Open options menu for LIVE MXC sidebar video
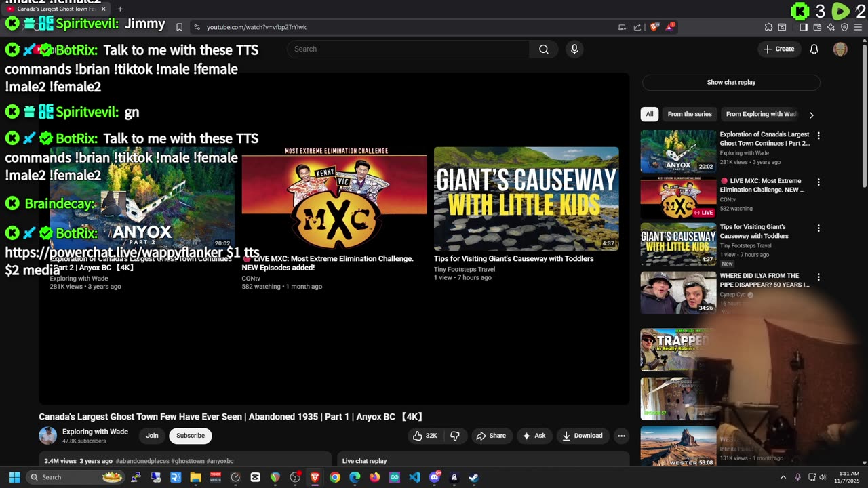The image size is (868, 488). click(818, 182)
